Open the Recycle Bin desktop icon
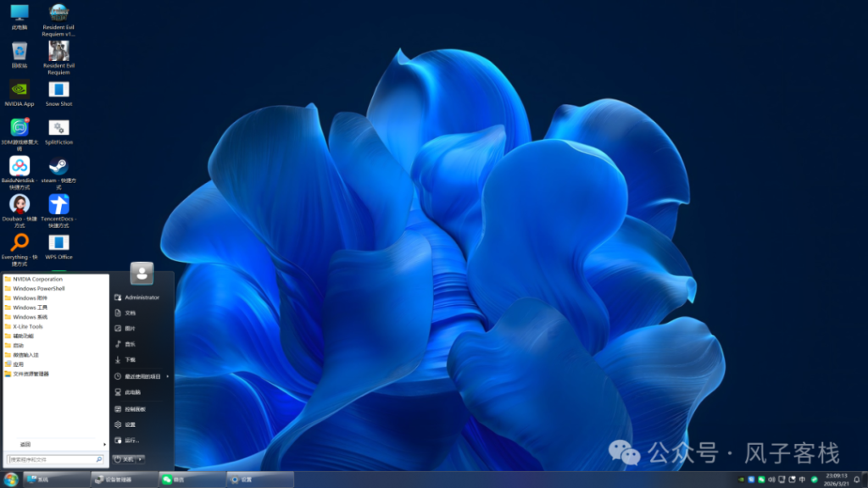The image size is (868, 488). [19, 51]
